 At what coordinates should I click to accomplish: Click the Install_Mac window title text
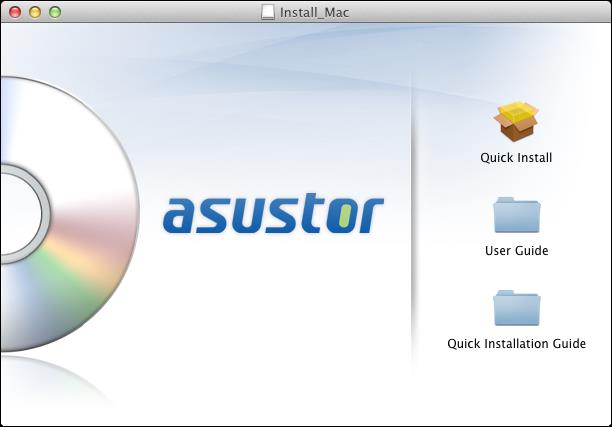point(314,12)
